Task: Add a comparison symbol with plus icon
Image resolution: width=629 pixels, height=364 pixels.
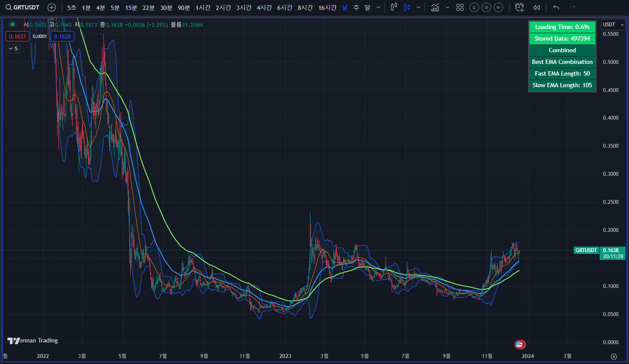Action: click(x=51, y=7)
